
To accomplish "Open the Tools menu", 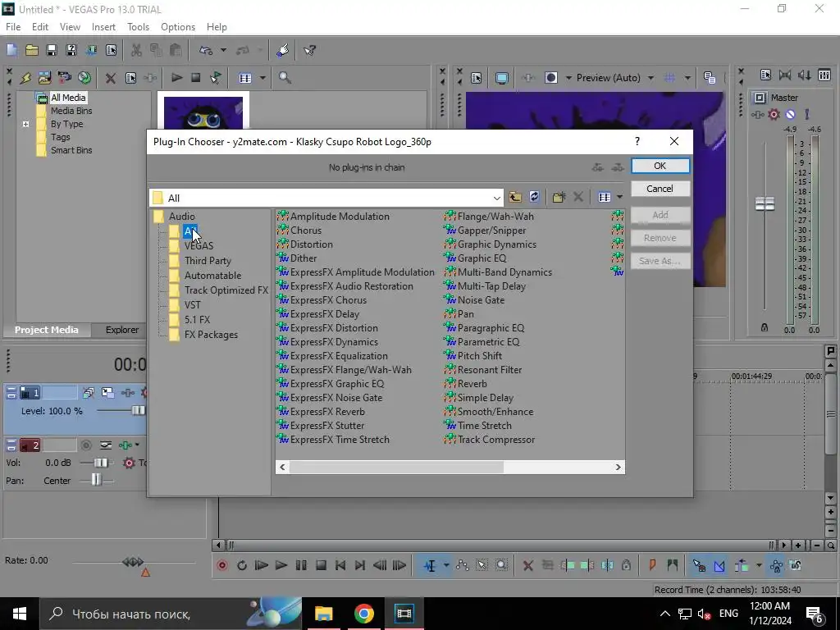I will point(138,27).
